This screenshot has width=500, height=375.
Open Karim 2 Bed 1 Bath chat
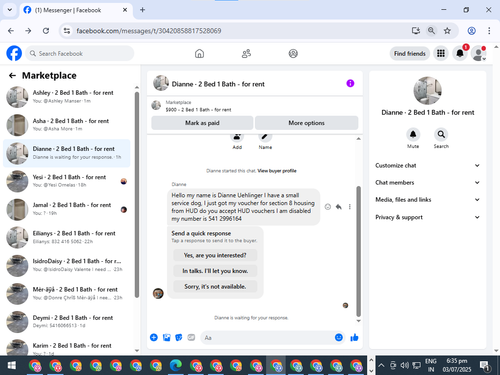click(67, 347)
